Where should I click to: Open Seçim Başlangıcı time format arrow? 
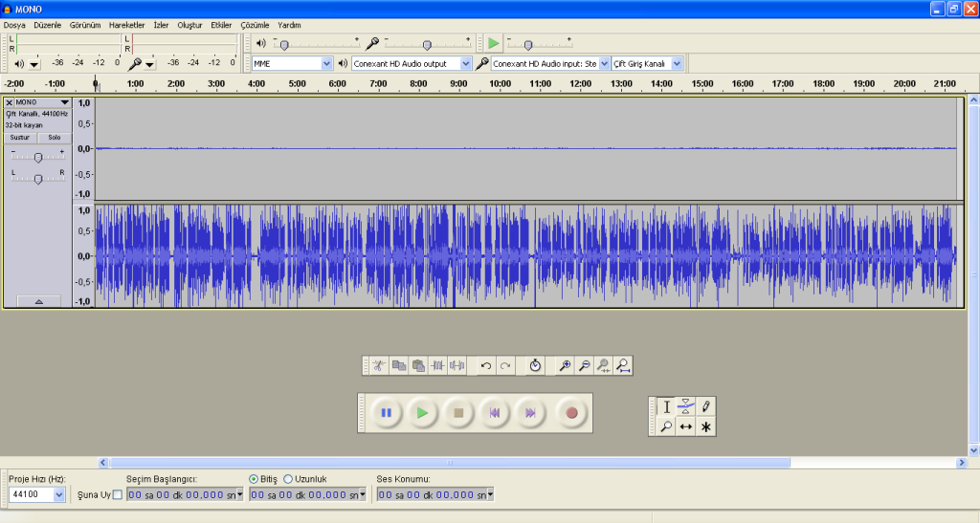tap(240, 494)
